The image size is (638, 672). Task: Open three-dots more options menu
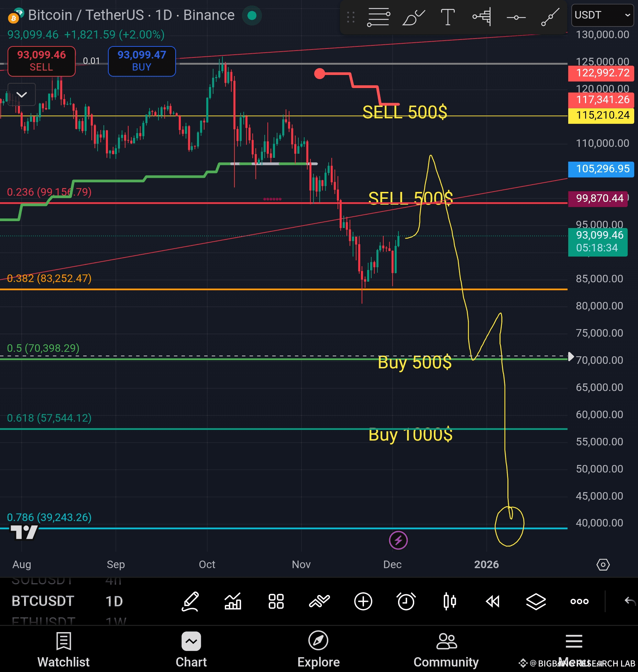coord(580,601)
